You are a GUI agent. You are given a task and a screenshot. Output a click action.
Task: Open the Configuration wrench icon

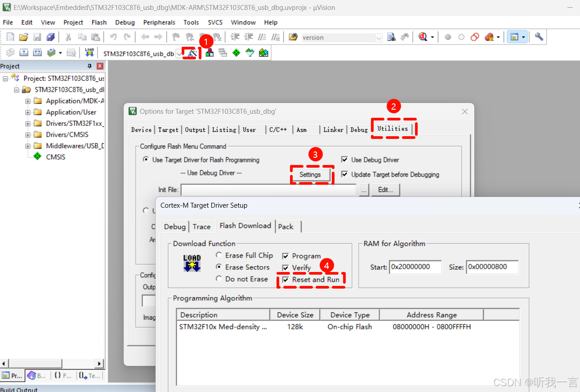[x=539, y=37]
